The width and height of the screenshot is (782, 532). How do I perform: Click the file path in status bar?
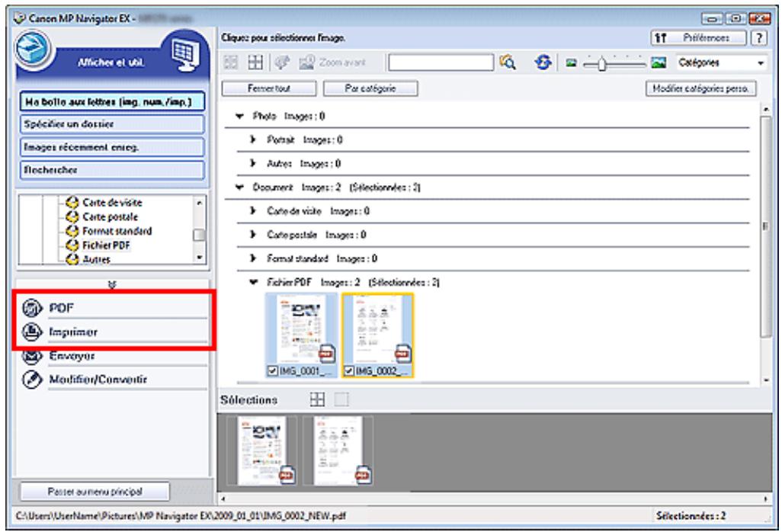[181, 515]
